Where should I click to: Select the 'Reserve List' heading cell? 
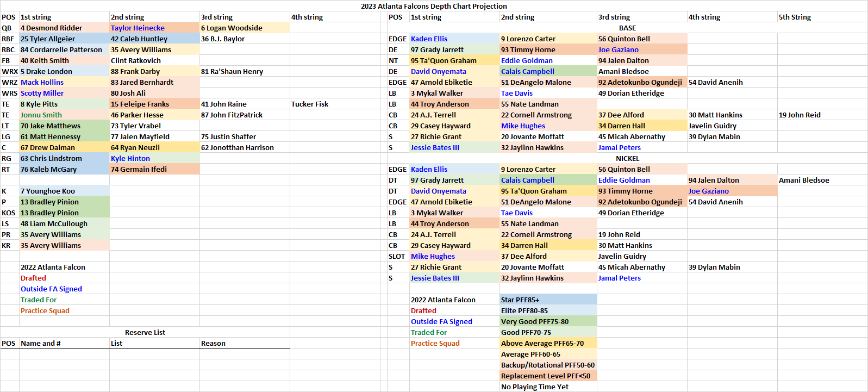click(145, 332)
